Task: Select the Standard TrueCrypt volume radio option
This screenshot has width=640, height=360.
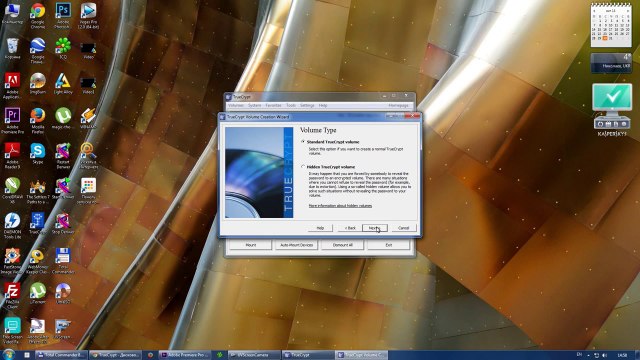Action: (303, 142)
